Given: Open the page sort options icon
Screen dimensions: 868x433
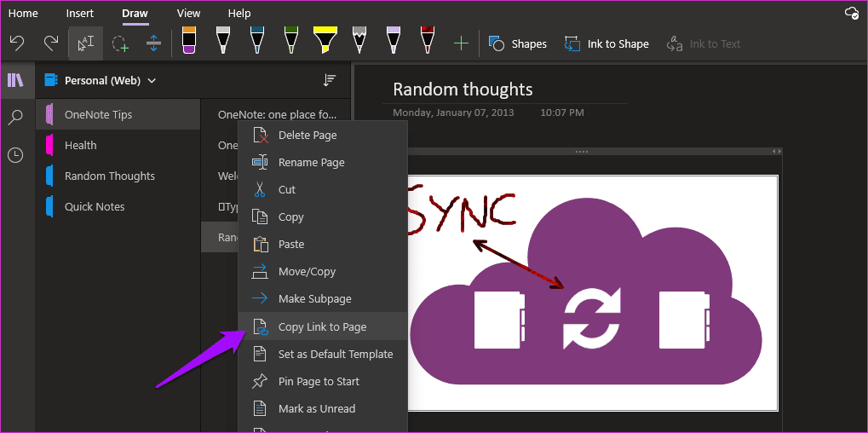Looking at the screenshot, I should 330,80.
